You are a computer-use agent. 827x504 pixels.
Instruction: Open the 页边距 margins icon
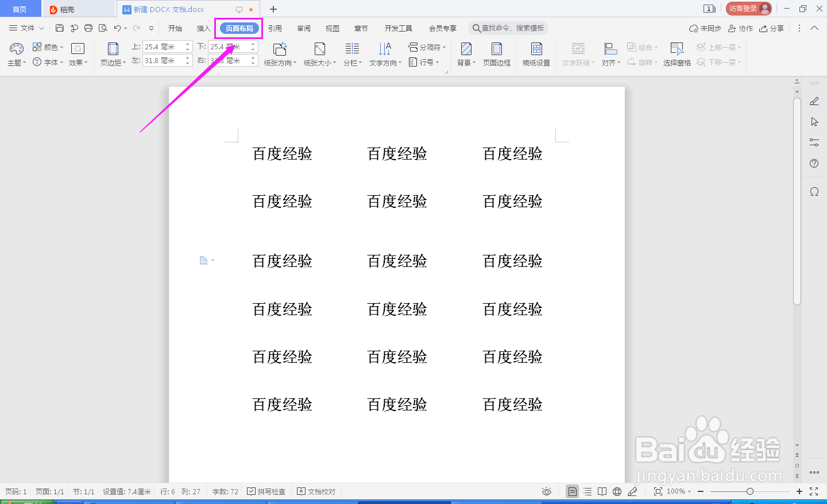click(x=113, y=49)
